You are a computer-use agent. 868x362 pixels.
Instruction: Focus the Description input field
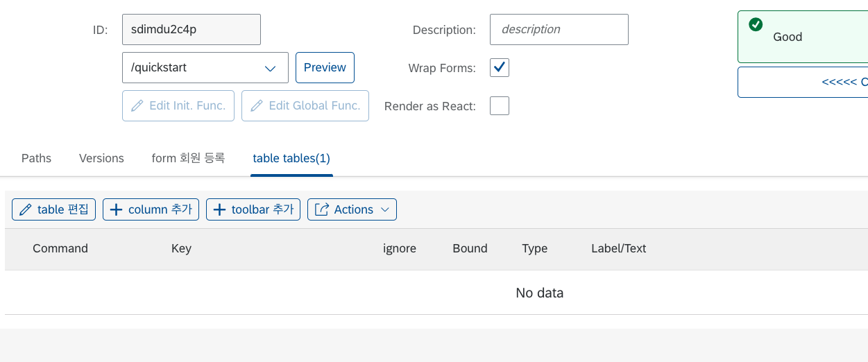tap(559, 30)
